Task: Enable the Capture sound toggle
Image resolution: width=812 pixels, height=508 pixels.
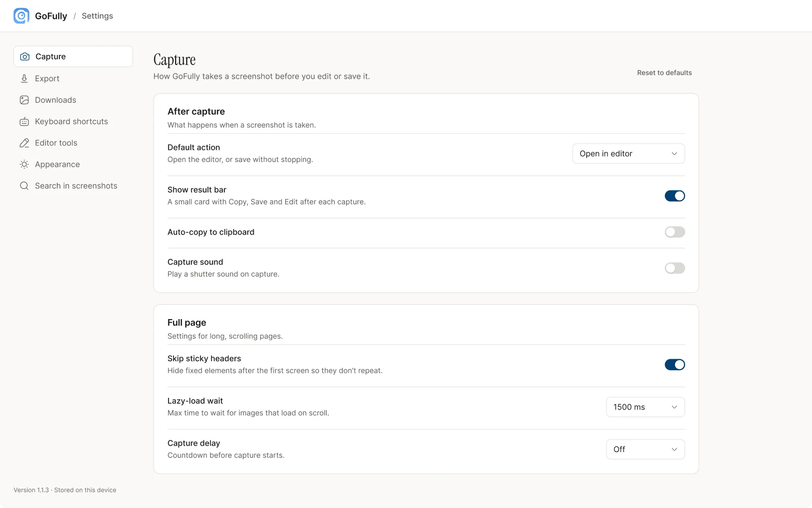Action: pos(674,268)
